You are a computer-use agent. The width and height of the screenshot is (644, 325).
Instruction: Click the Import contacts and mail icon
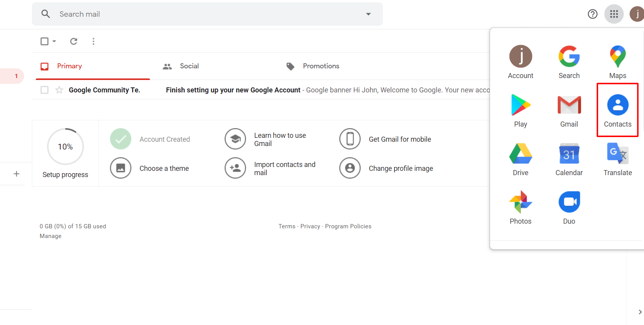(x=235, y=168)
